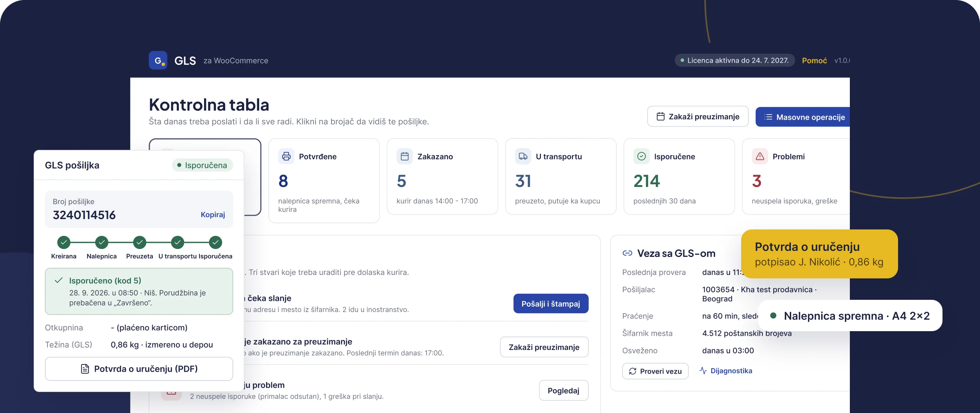Viewport: 980px width, 413px height.
Task: Click the calendar icon in header Zakaži preuzimanje button
Action: (660, 117)
